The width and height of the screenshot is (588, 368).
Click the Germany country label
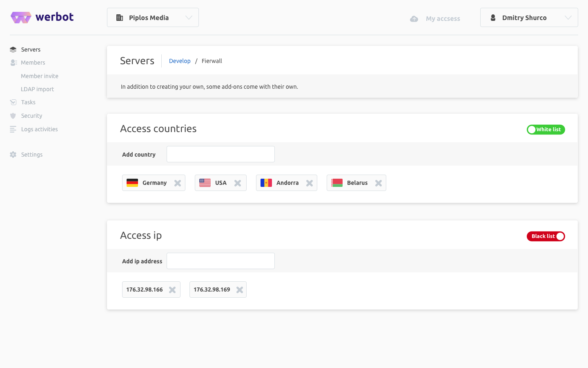click(x=154, y=183)
